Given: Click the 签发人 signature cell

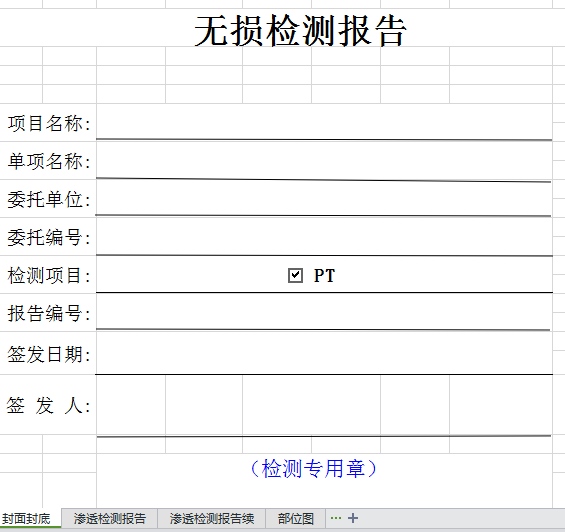Looking at the screenshot, I should pos(324,405).
